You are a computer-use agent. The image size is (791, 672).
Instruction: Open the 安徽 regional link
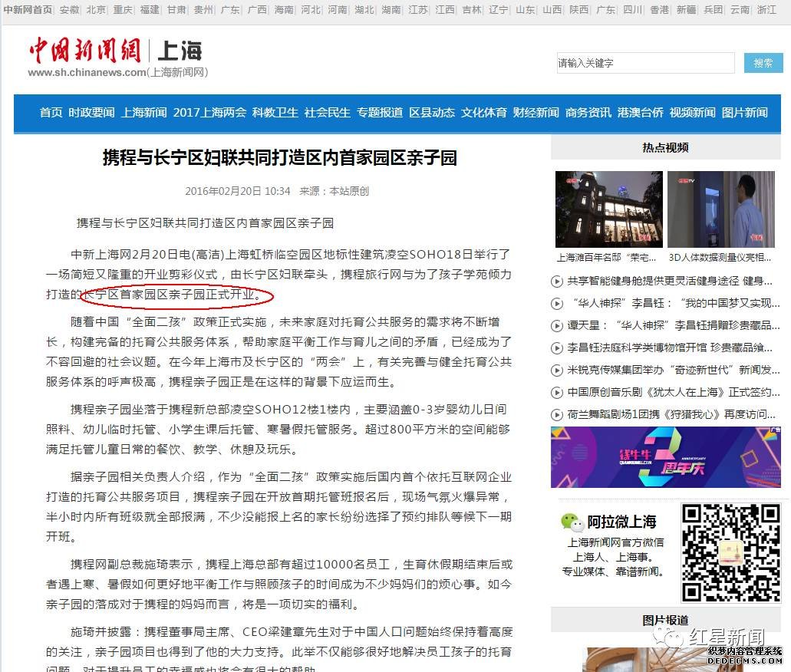69,9
